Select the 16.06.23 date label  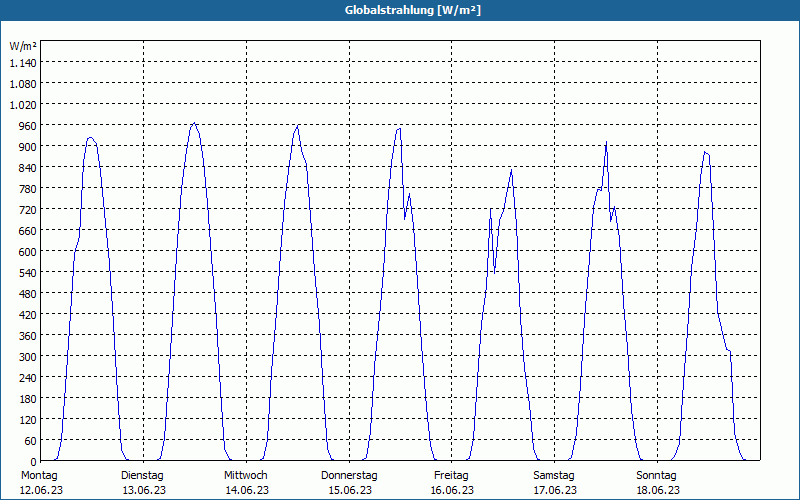[x=453, y=490]
